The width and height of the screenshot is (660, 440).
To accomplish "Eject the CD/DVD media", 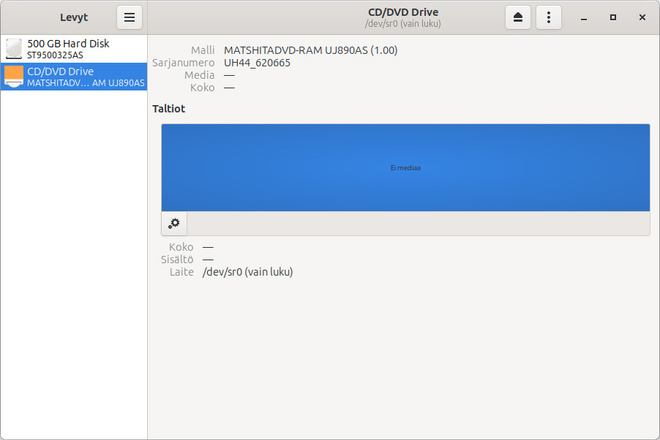I will 518,17.
